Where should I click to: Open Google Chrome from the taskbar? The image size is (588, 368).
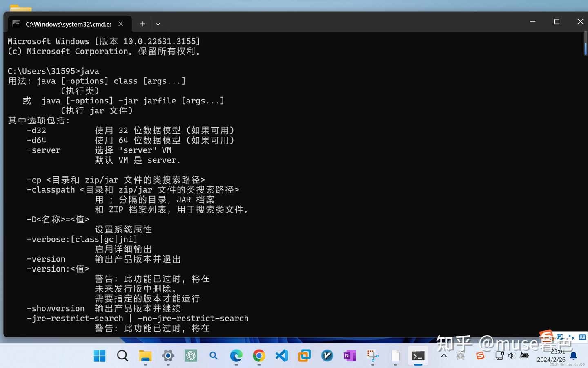pyautogui.click(x=259, y=356)
